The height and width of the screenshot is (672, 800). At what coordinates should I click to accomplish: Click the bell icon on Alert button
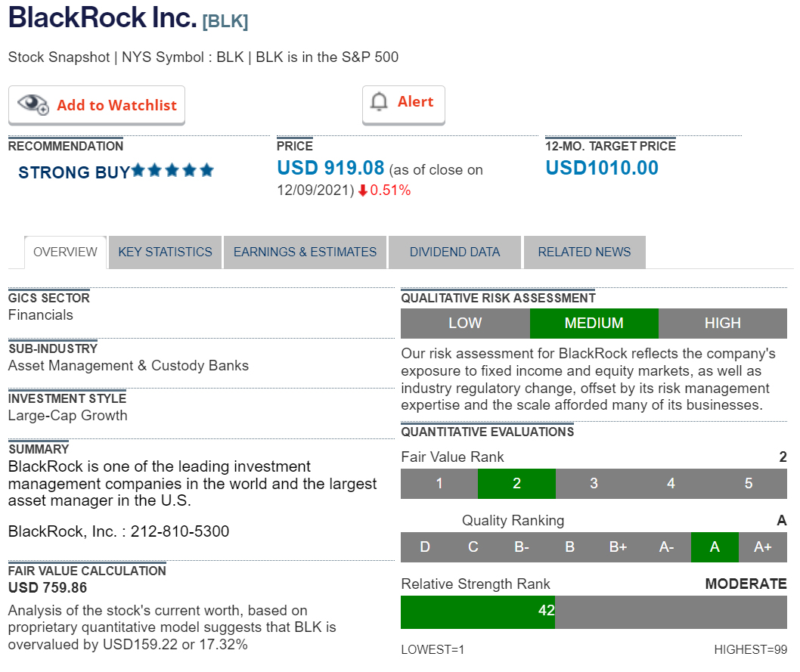(x=380, y=102)
